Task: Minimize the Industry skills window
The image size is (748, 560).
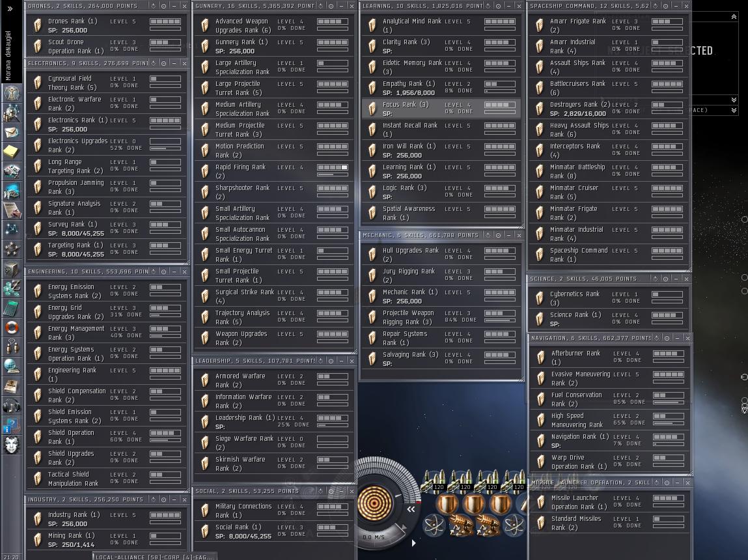Action: [x=174, y=499]
